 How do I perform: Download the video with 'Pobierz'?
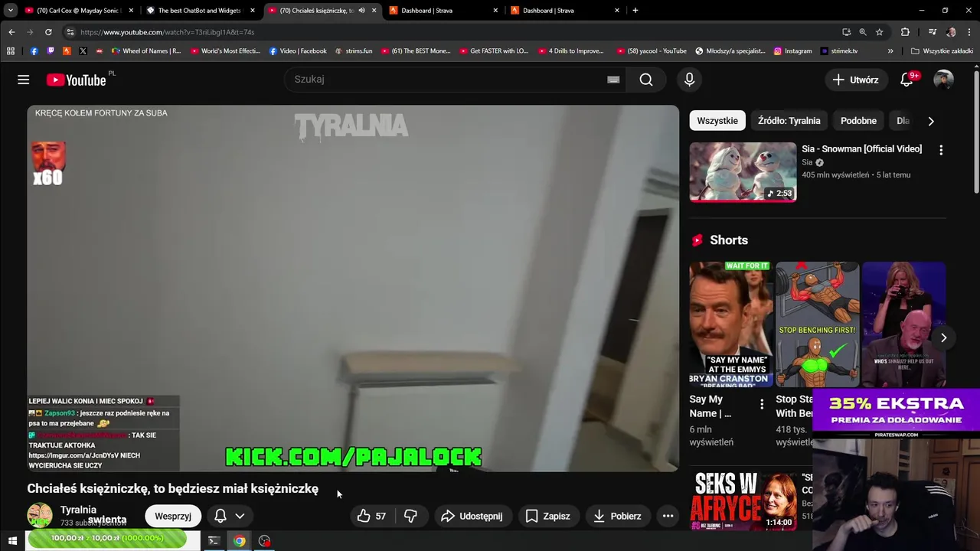(x=616, y=516)
